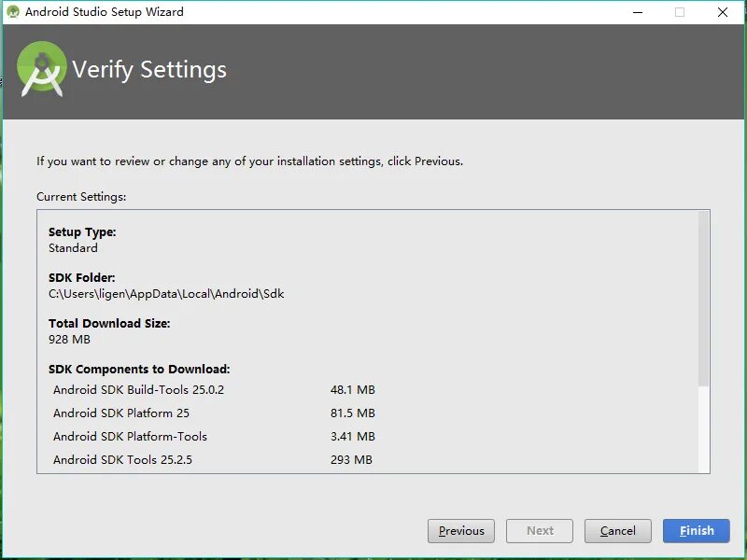
Task: Click the disabled Next button
Action: pyautogui.click(x=540, y=530)
